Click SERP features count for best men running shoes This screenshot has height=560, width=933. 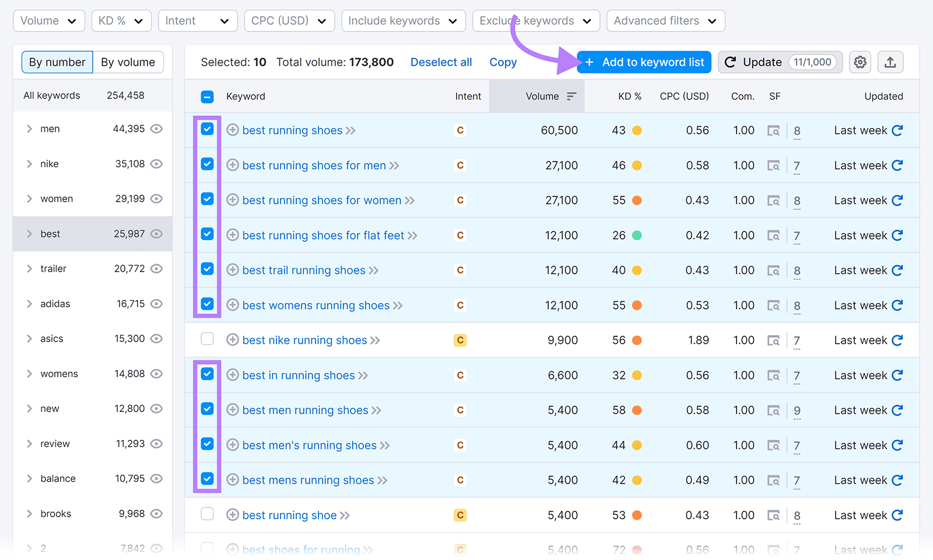(797, 411)
